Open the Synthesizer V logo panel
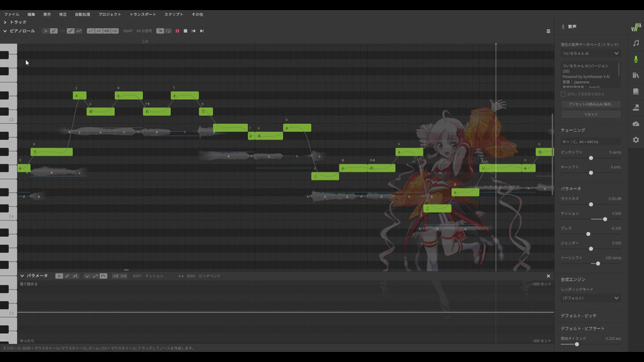 pyautogui.click(x=636, y=27)
